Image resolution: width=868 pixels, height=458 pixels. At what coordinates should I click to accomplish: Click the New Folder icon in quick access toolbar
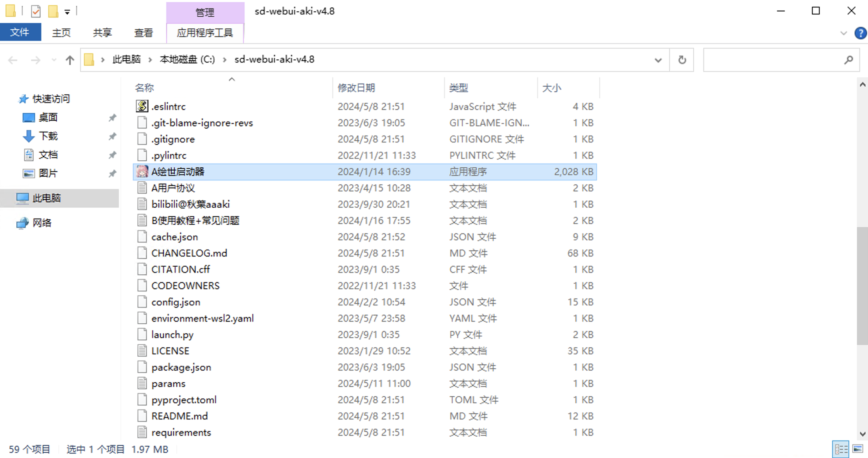(x=53, y=11)
